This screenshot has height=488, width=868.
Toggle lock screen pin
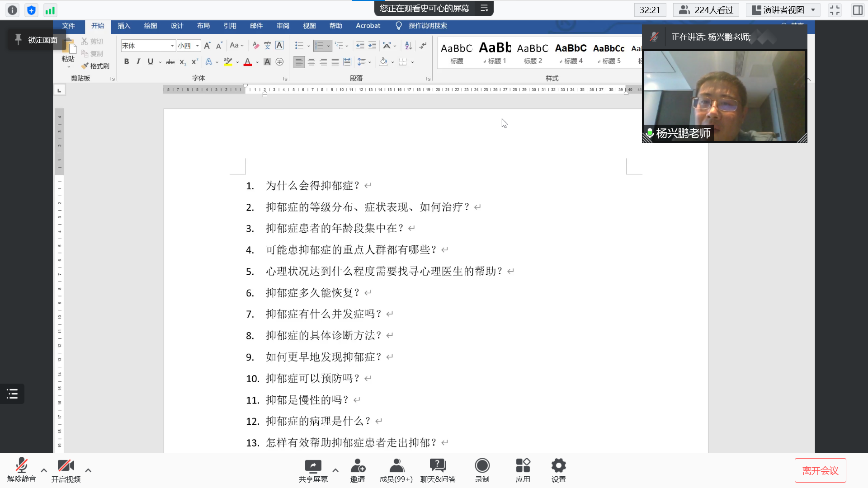point(19,40)
